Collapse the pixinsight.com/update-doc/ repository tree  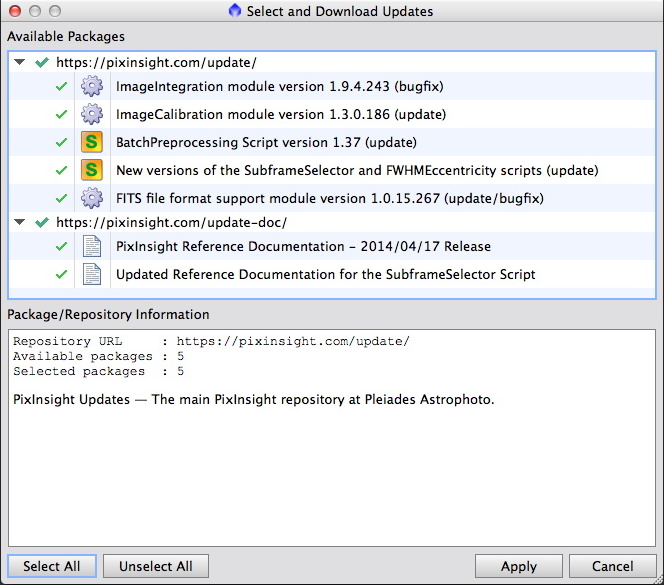click(19, 222)
